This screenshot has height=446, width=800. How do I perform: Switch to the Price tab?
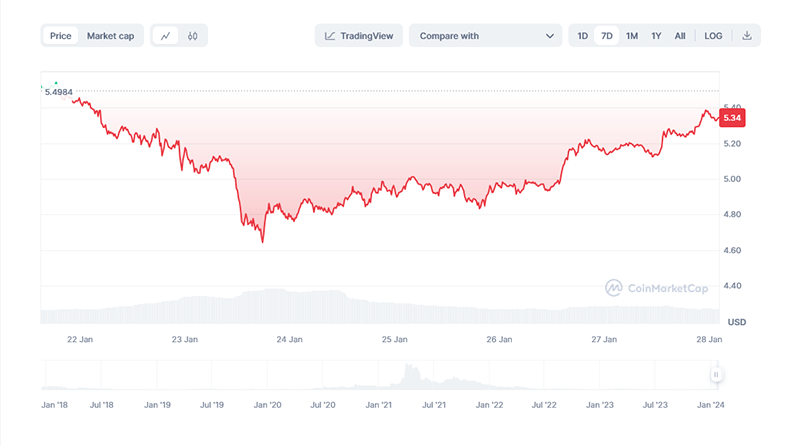pyautogui.click(x=61, y=36)
